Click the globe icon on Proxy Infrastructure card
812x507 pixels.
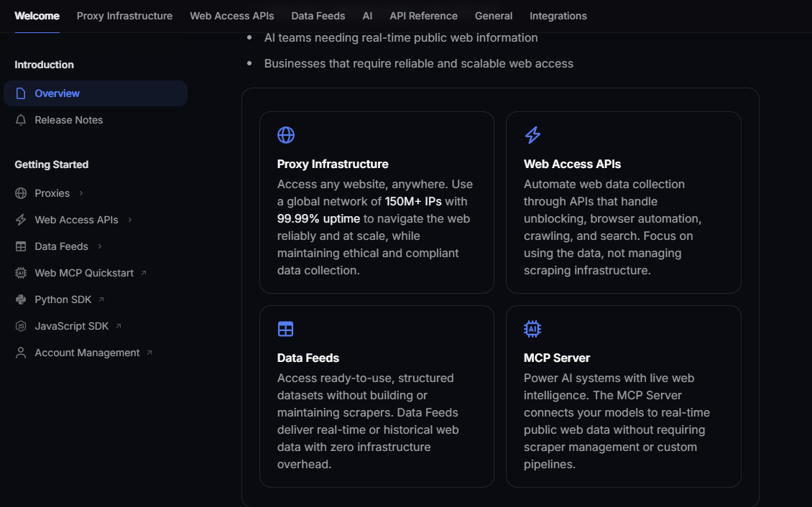click(285, 134)
